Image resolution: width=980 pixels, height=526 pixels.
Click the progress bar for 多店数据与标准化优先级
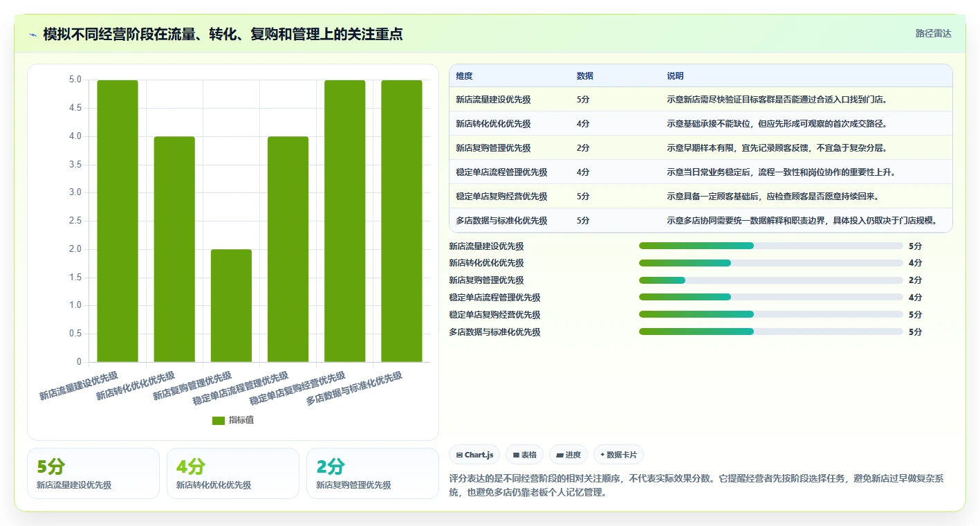pyautogui.click(x=771, y=332)
